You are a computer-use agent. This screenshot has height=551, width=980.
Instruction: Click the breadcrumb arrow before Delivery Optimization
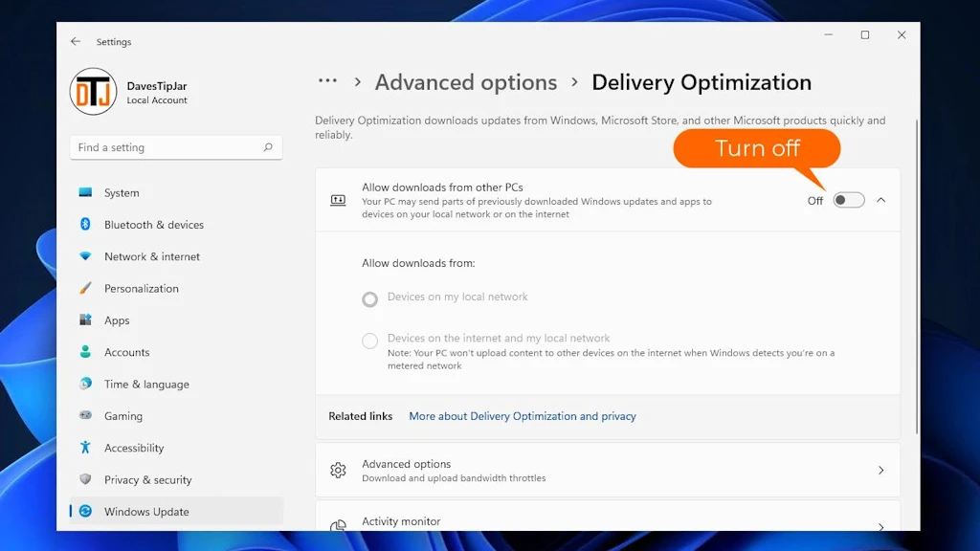coord(574,82)
